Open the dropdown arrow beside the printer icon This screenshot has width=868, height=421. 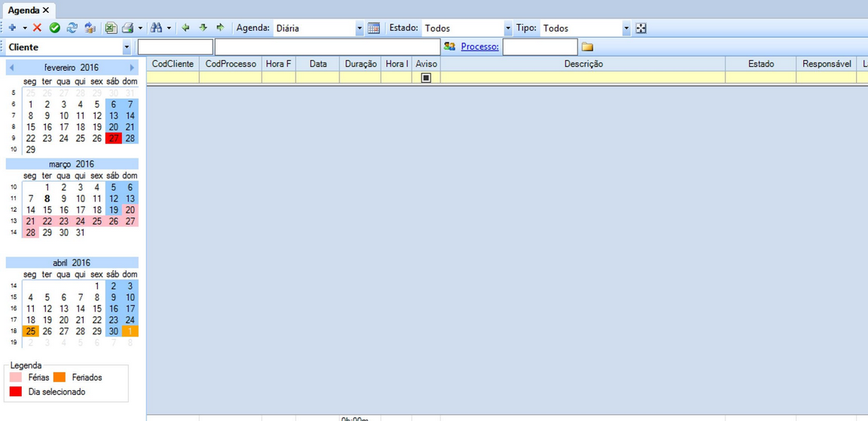[140, 28]
